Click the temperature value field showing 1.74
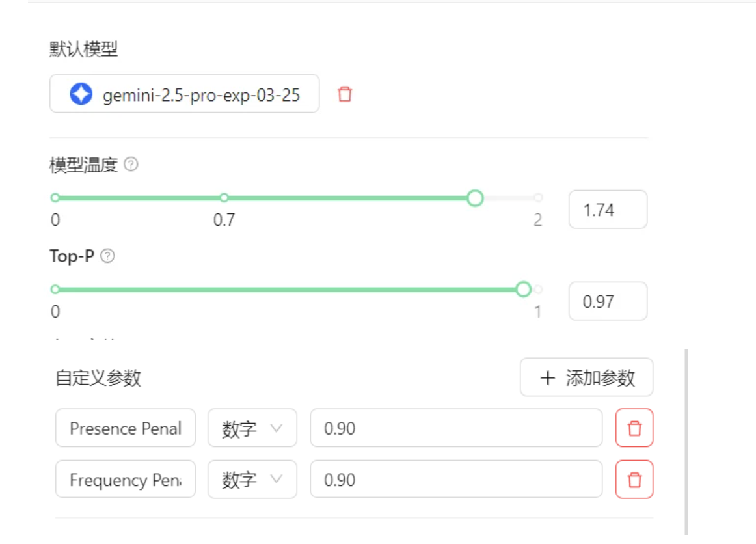The height and width of the screenshot is (544, 756). (x=608, y=210)
